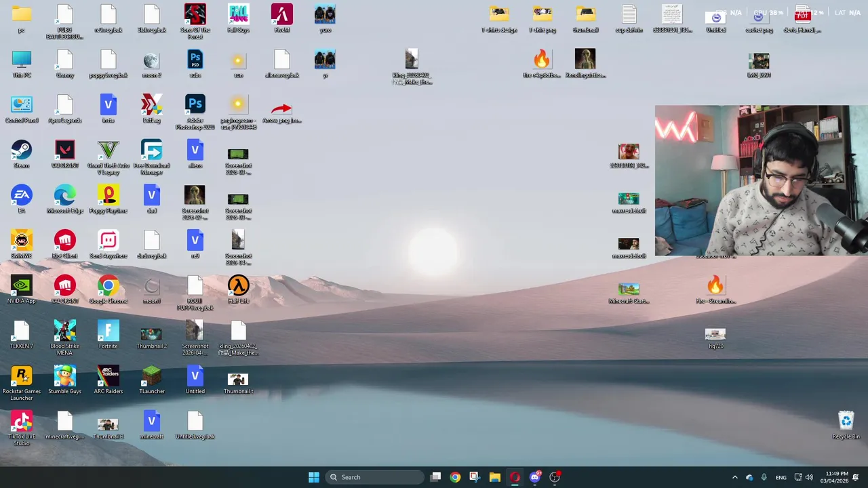Click the microphone tray icon

(x=764, y=477)
